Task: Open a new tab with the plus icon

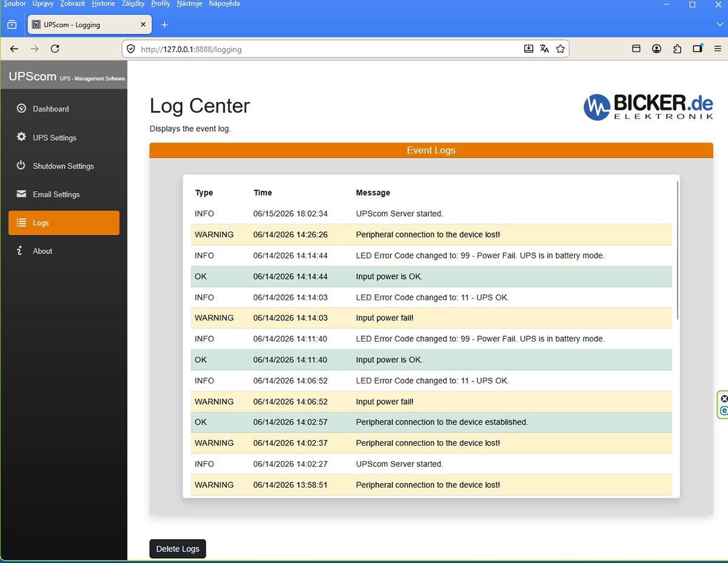Action: [164, 25]
